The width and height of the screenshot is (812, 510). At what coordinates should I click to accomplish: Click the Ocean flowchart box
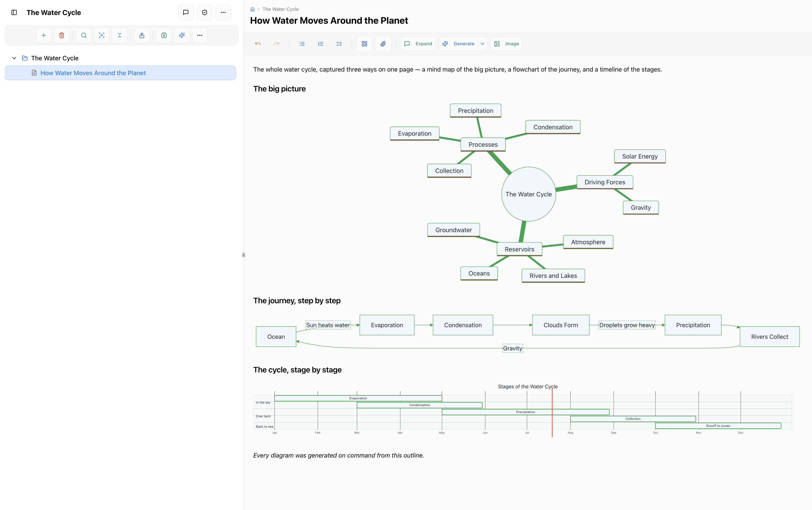[276, 337]
